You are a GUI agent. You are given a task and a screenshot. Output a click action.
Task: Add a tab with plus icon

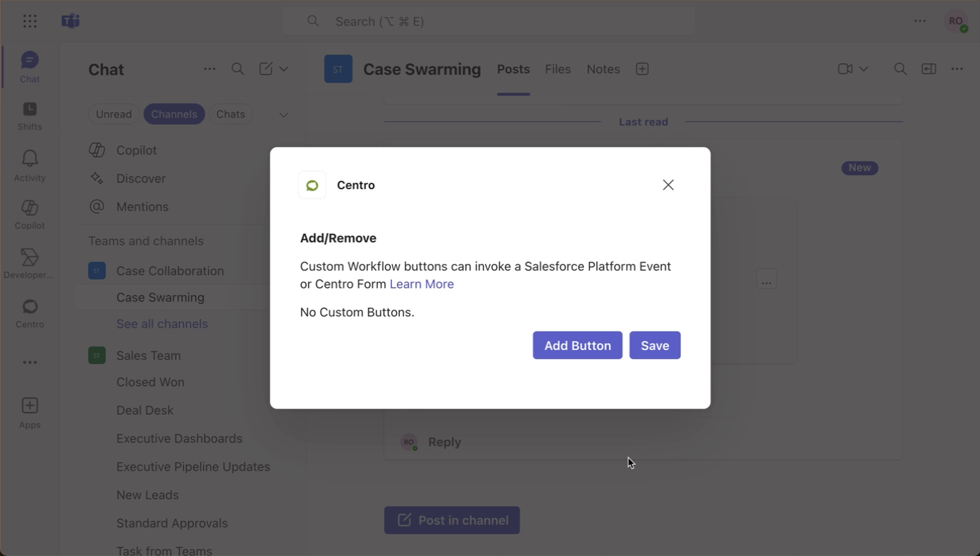[642, 69]
